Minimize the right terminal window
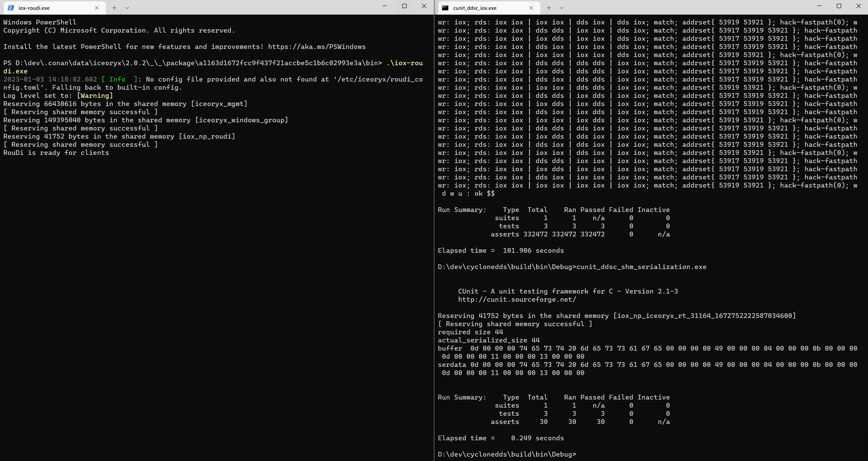868x461 pixels. coord(819,6)
